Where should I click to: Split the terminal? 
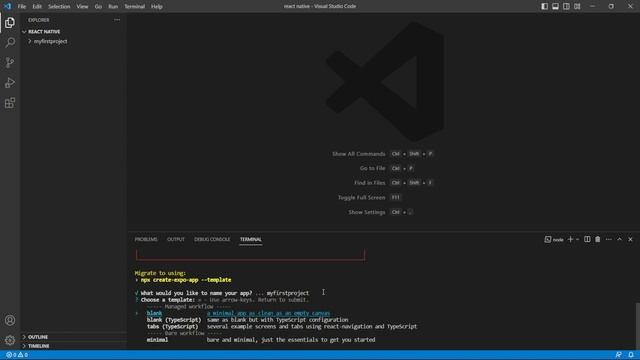tap(587, 240)
